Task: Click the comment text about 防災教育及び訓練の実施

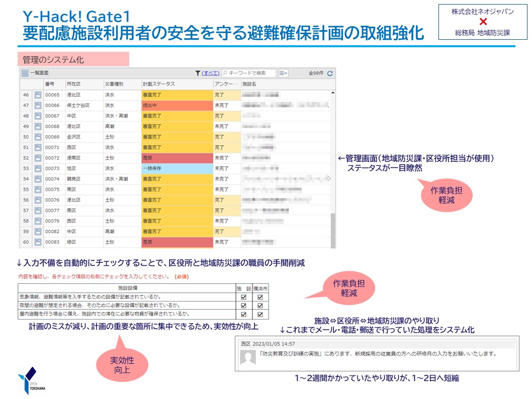Action: (378, 354)
